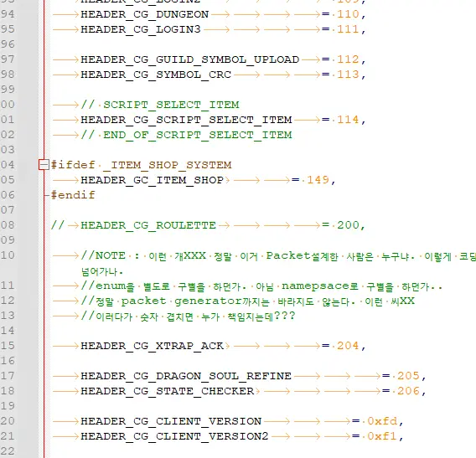Click HEADER_CG_DRAGON_SOUL_REFINE identifier

pos(186,376)
